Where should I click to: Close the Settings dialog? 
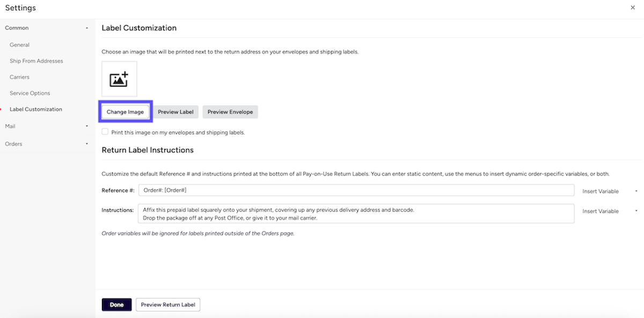[632, 8]
